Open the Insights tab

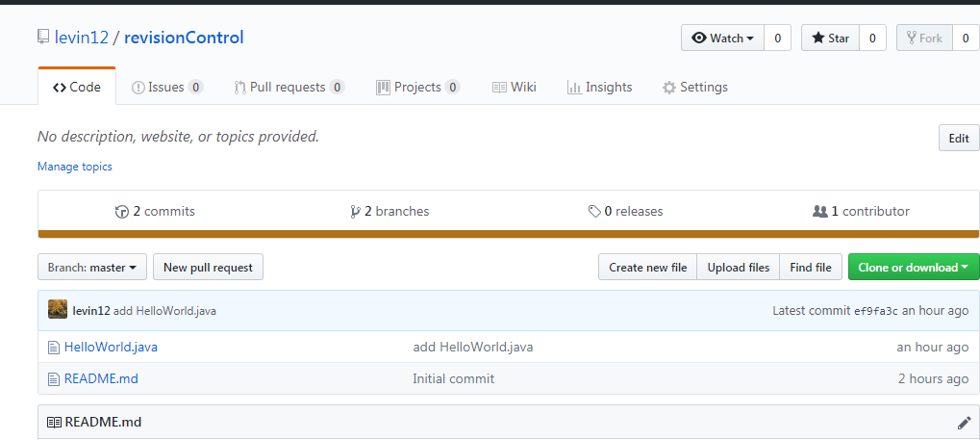click(x=599, y=87)
